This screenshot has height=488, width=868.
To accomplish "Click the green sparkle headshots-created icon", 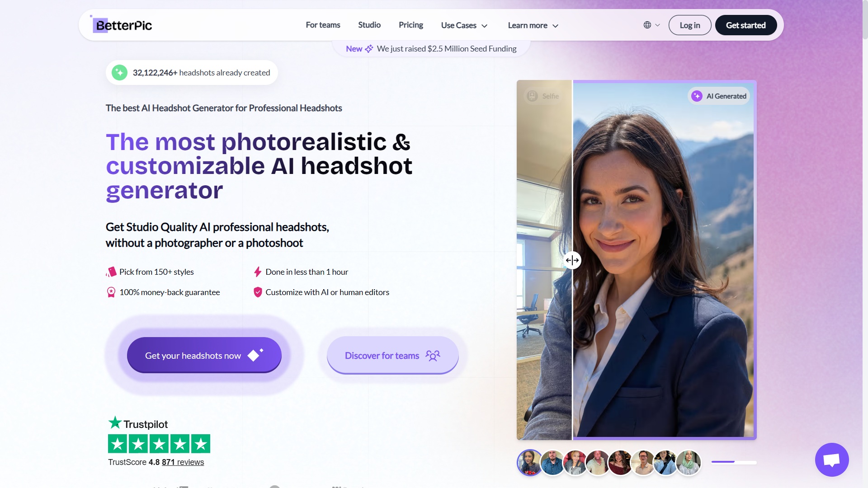I will [119, 73].
